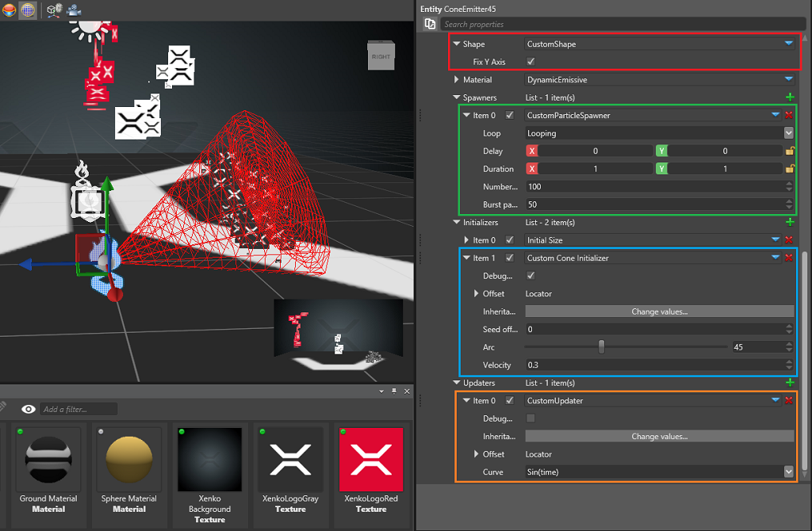Click the copy properties icon beside the search field
Viewport: 812px width, 531px height.
click(x=429, y=24)
